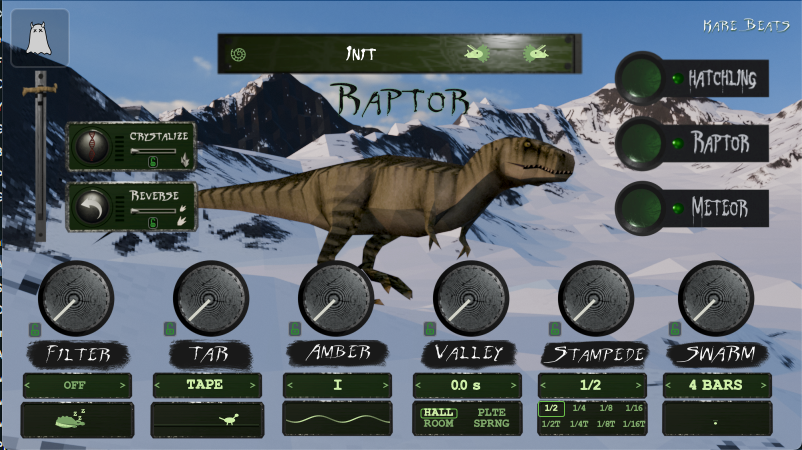
Task: Click next arrow on TAPE selector
Action: (x=252, y=385)
